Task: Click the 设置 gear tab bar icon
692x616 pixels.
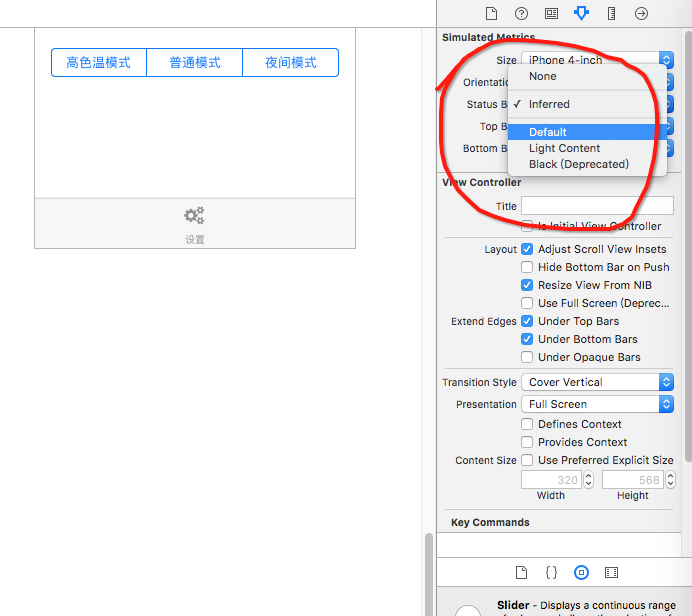Action: (194, 215)
